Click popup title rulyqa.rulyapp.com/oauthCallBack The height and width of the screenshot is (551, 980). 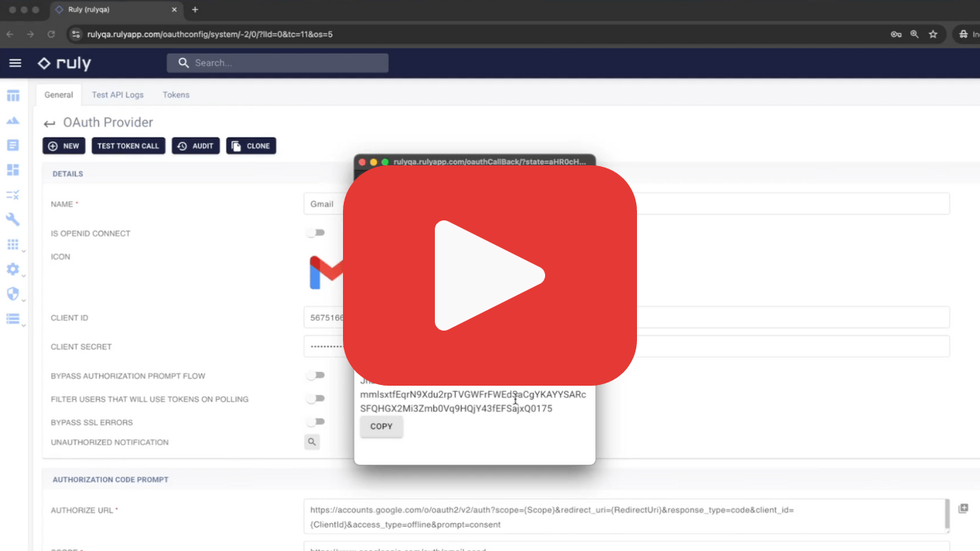click(489, 161)
